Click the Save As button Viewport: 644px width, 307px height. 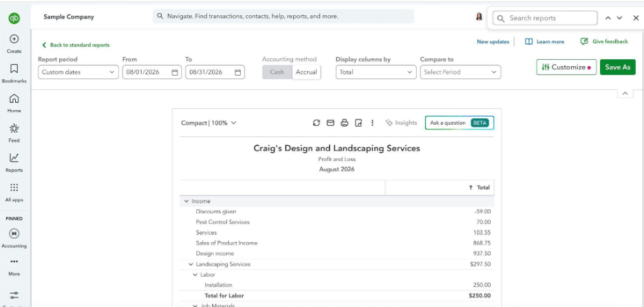tap(618, 67)
